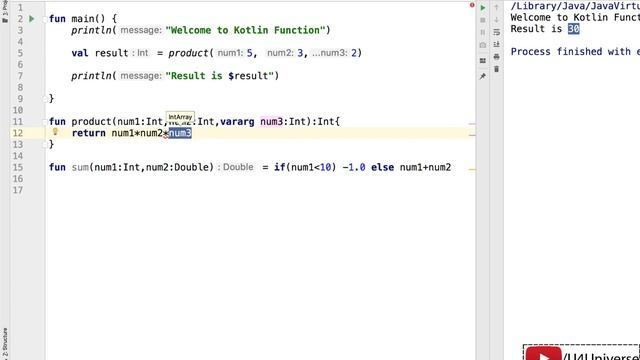Click the Stop process icon in Run panel
The image size is (640, 360).
pyautogui.click(x=483, y=20)
